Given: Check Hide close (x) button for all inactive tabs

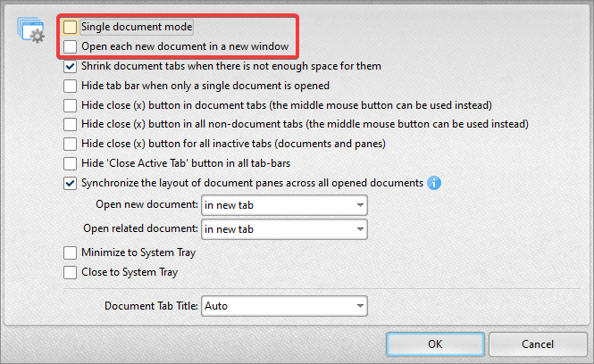Looking at the screenshot, I should tap(70, 144).
